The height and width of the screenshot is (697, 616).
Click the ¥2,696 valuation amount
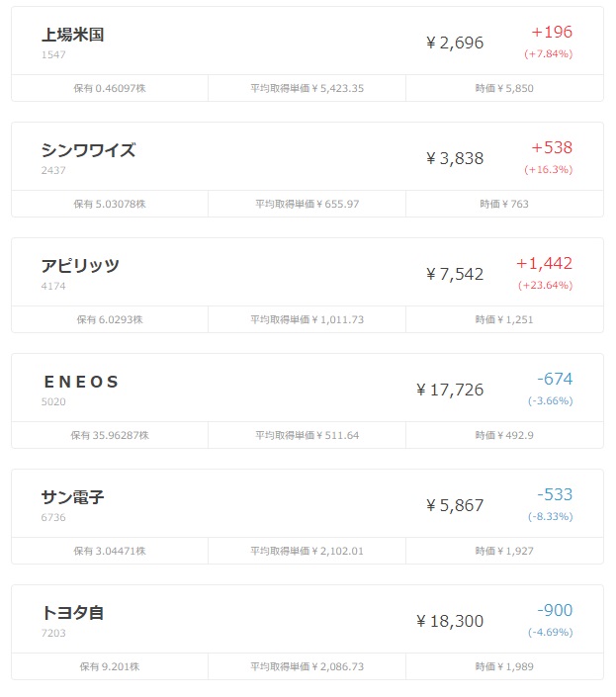click(x=455, y=43)
